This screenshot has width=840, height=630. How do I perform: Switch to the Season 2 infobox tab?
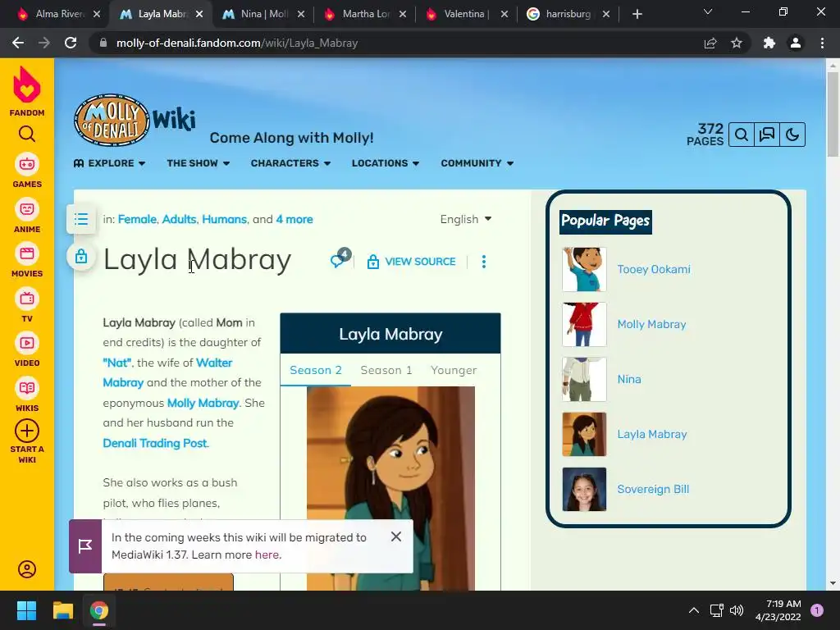316,370
